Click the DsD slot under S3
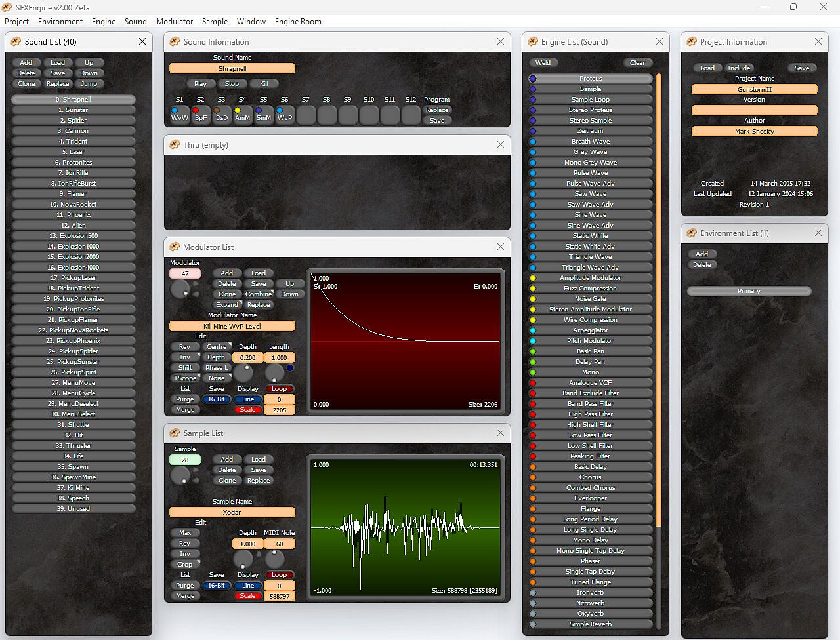Viewport: 840px width, 640px height. [x=221, y=115]
